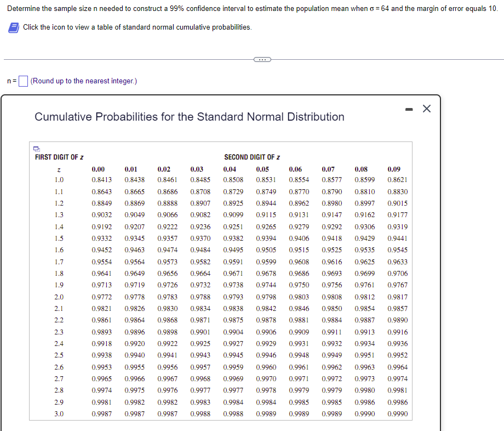This screenshot has height=431, width=504.
Task: Select cell 0.9951 in row 2.5
Action: pyautogui.click(x=364, y=355)
